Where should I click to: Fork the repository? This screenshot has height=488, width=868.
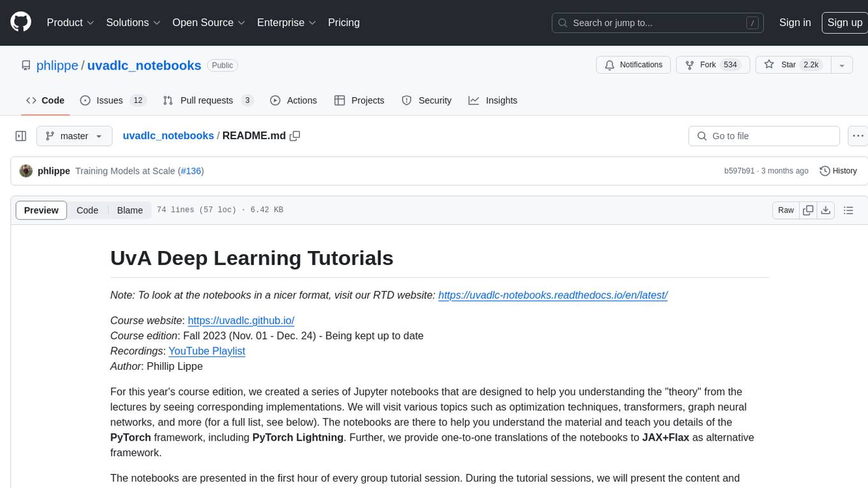coord(713,65)
